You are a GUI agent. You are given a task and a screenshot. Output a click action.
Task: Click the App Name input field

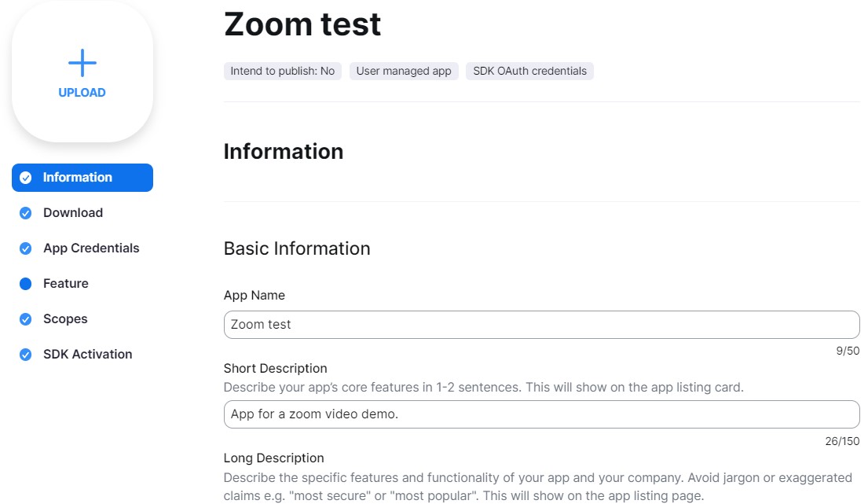click(x=541, y=325)
